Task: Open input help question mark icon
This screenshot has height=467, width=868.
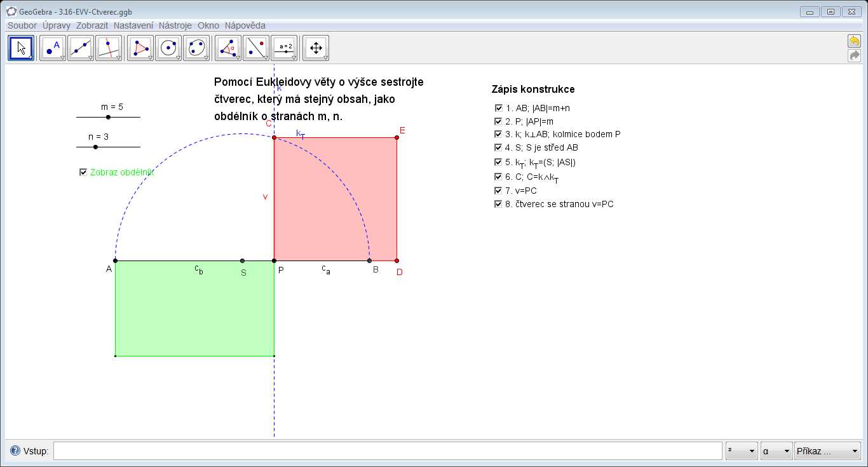Action: click(15, 451)
